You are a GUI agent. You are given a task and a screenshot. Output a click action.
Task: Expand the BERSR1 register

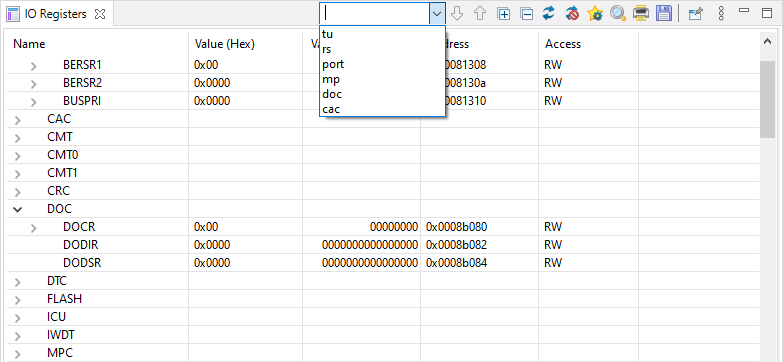33,66
